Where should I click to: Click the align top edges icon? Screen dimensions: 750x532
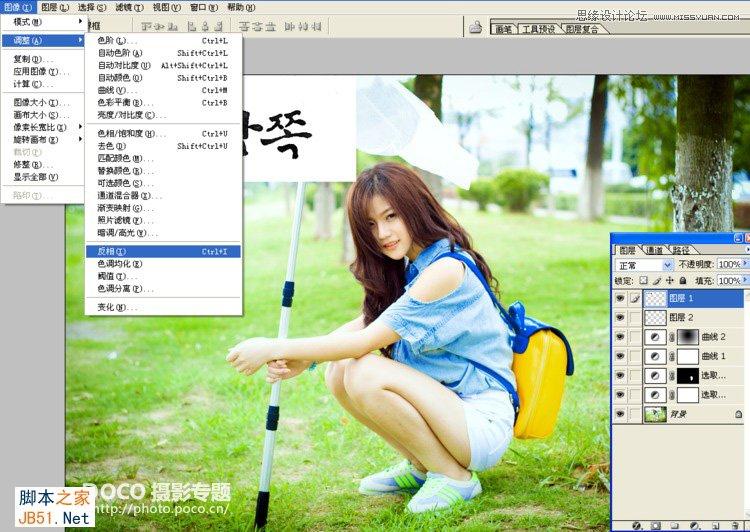coord(147,26)
